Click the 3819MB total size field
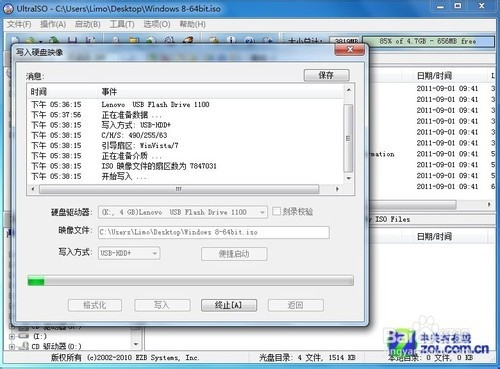The height and width of the screenshot is (369, 500). pyautogui.click(x=345, y=41)
